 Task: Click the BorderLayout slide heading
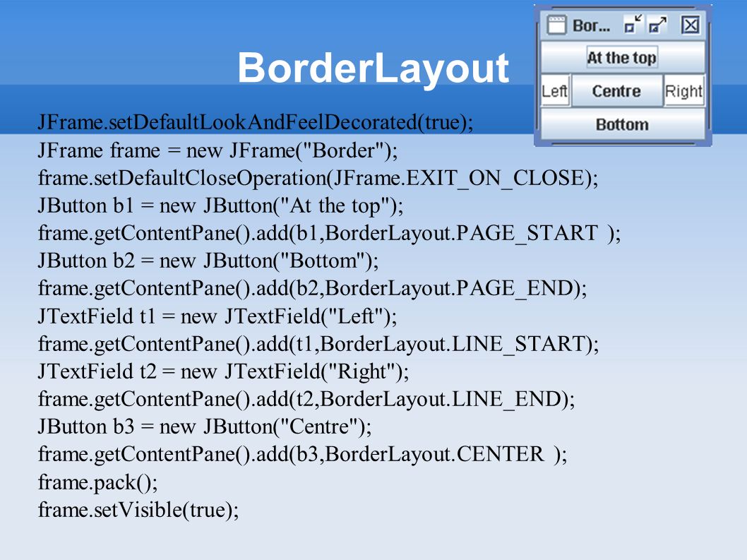(373, 68)
